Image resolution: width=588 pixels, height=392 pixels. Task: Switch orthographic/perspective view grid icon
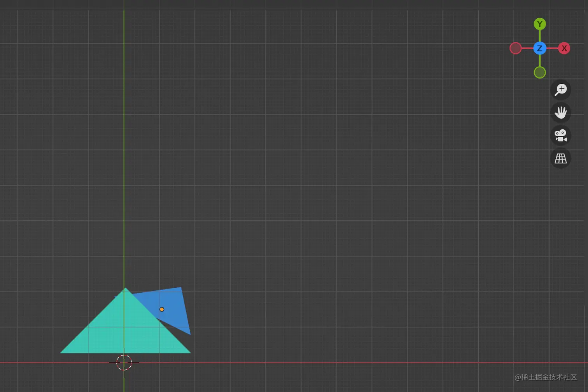click(x=561, y=158)
